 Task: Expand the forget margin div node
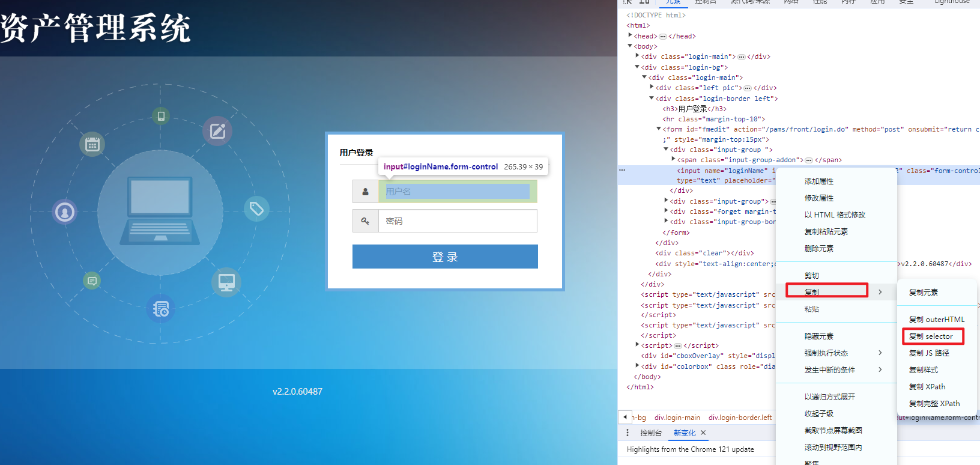click(666, 211)
